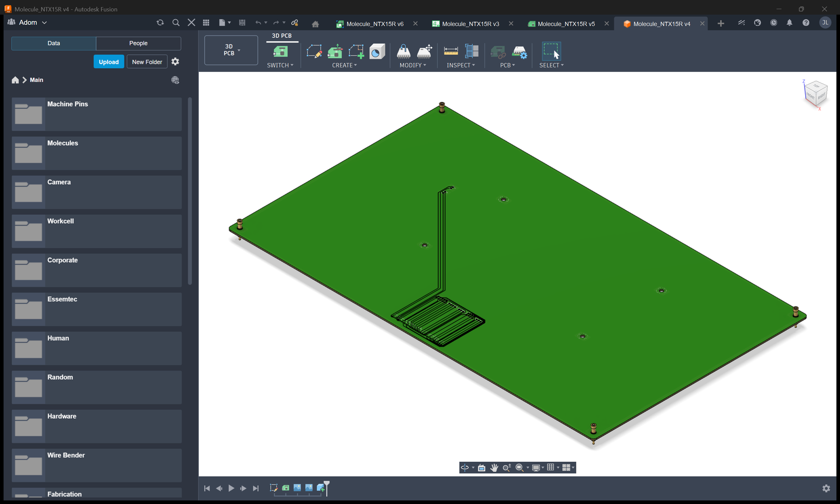Viewport: 840px width, 504px height.
Task: Click the timeline end marker handle
Action: pyautogui.click(x=327, y=486)
